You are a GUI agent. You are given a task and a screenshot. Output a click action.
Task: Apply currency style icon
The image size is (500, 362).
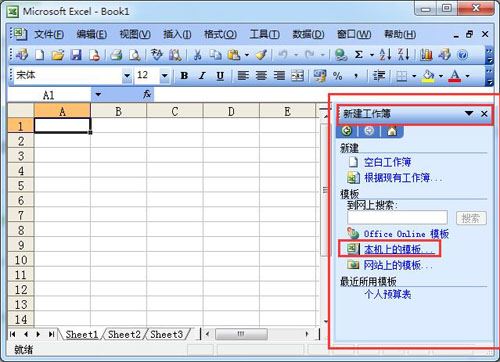tap(320, 76)
